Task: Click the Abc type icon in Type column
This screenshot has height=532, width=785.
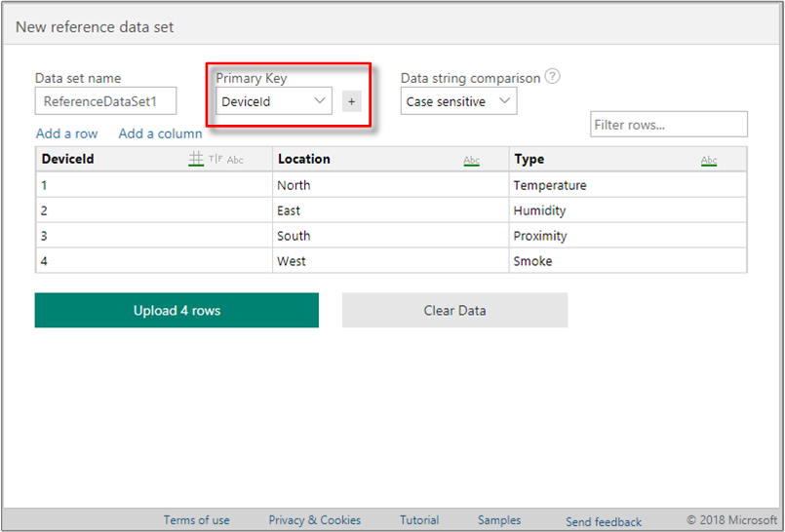Action: point(709,160)
